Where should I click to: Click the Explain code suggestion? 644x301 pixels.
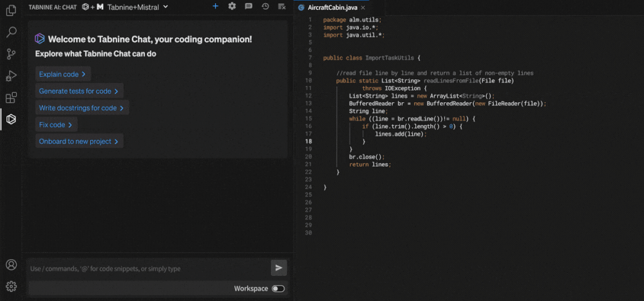(x=62, y=75)
